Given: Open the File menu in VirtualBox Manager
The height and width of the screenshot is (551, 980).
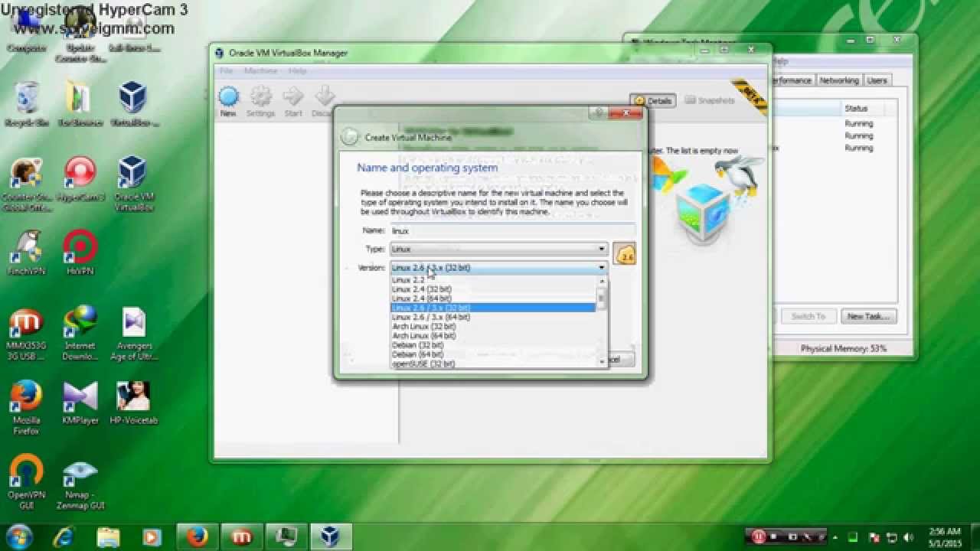Looking at the screenshot, I should [x=226, y=71].
